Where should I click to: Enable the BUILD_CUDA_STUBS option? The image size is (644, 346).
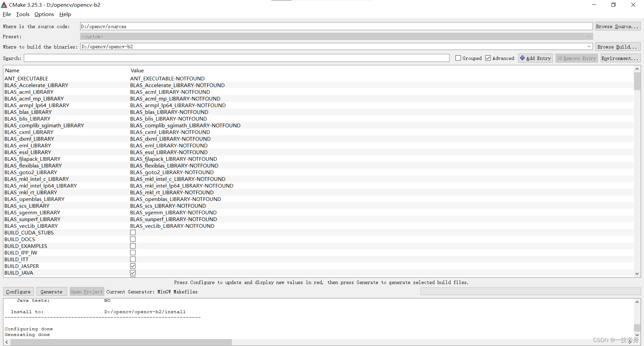coord(133,232)
